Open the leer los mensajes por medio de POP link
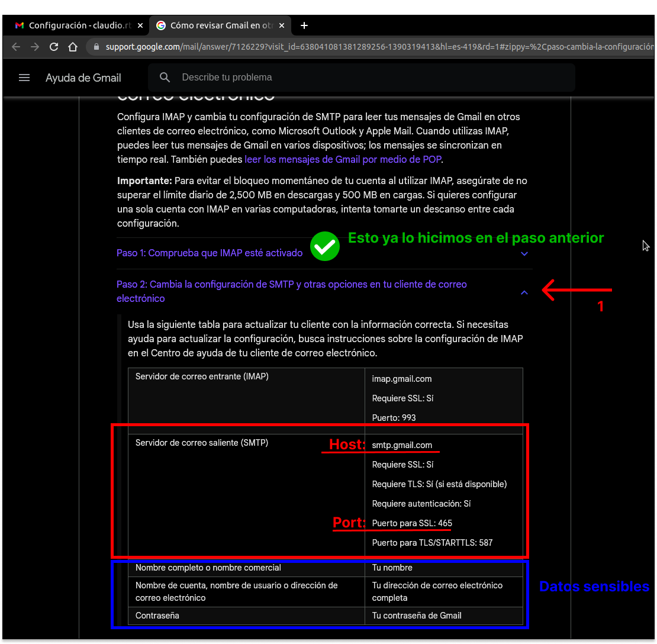This screenshot has width=657, height=644. (343, 159)
